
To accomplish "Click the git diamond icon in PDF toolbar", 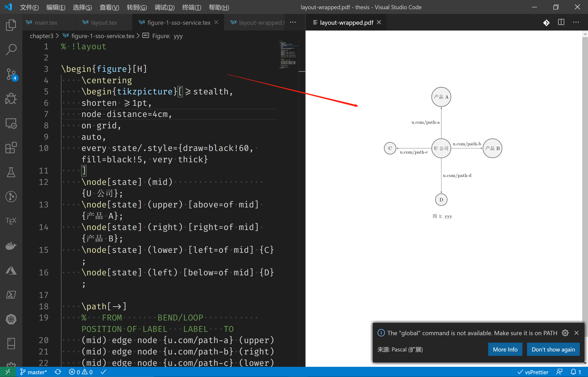I will click(x=546, y=23).
